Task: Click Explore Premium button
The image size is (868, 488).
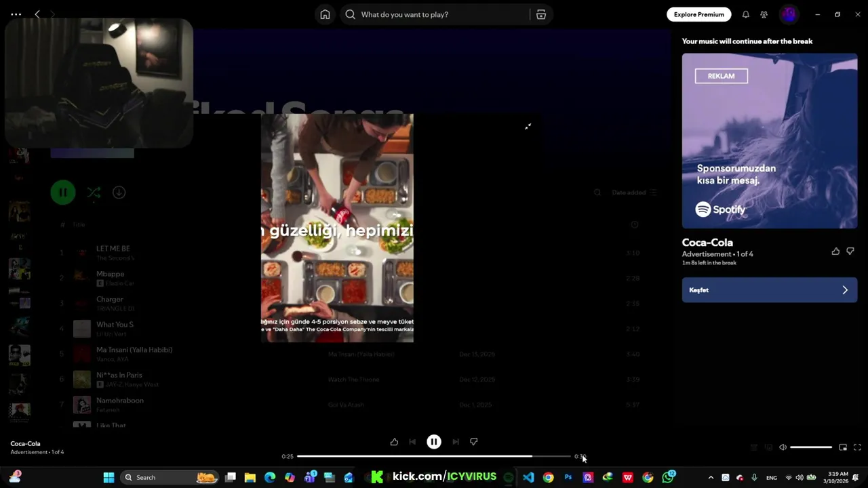Action: [698, 14]
